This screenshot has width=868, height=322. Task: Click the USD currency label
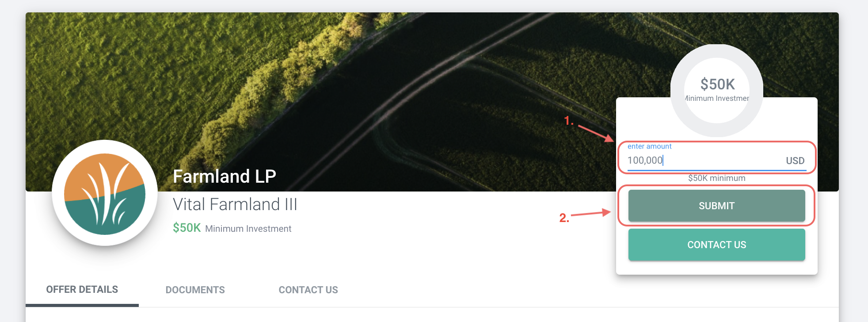pyautogui.click(x=795, y=161)
